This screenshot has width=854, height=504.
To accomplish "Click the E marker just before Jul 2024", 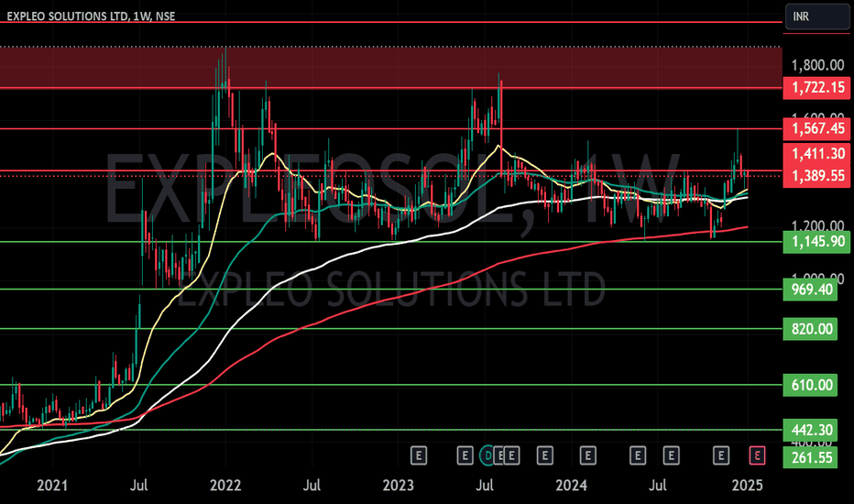I will [x=638, y=455].
